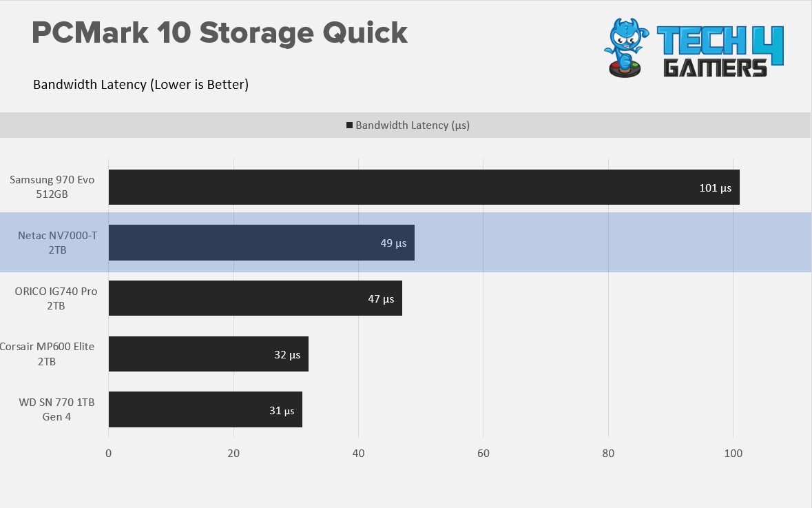This screenshot has width=812, height=508.
Task: Click the PCMark 10 Storage Quick title
Action: click(220, 32)
